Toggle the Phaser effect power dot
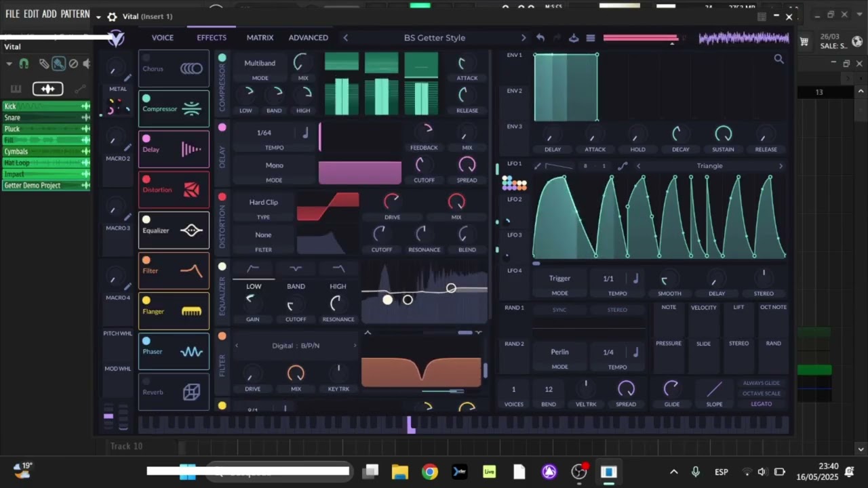Screen dimensions: 868x488 click(146, 341)
